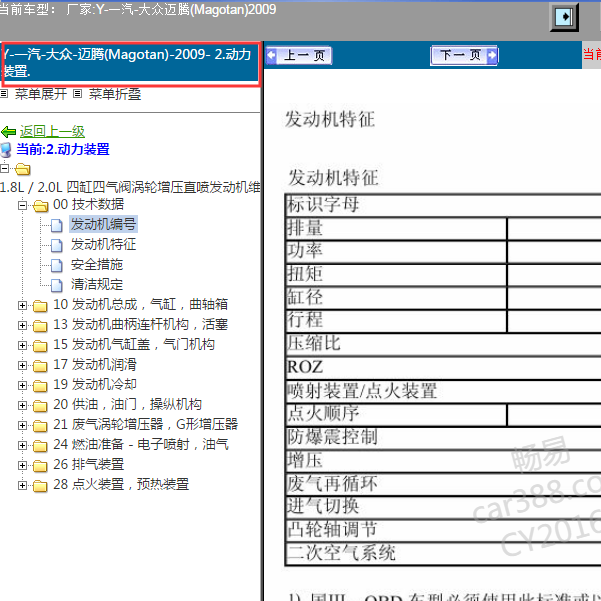Select the 17 发动机润滑 label
The width and height of the screenshot is (601, 601).
[x=95, y=364]
